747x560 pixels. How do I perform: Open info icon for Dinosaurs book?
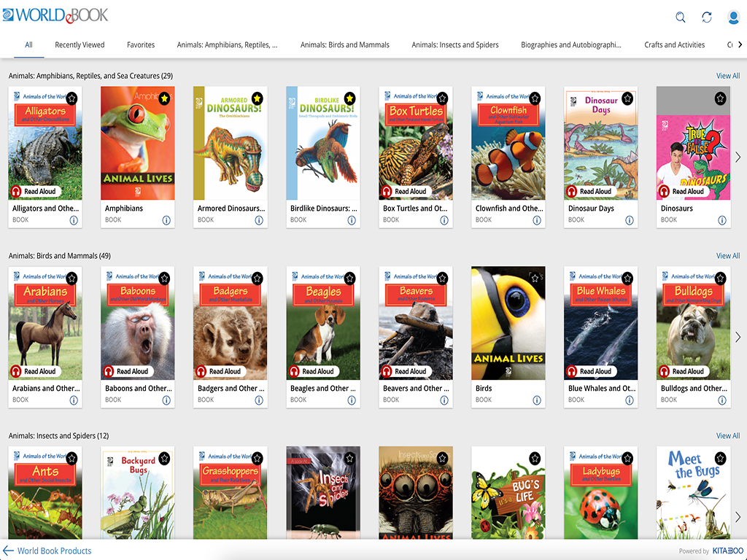pos(722,220)
